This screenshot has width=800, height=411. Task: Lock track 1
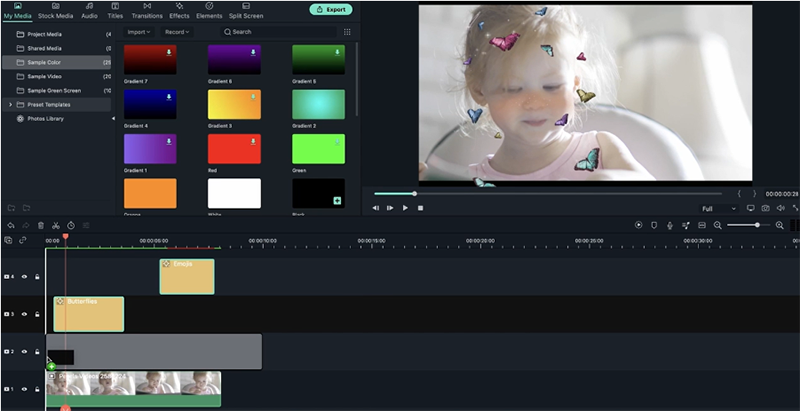pos(37,389)
